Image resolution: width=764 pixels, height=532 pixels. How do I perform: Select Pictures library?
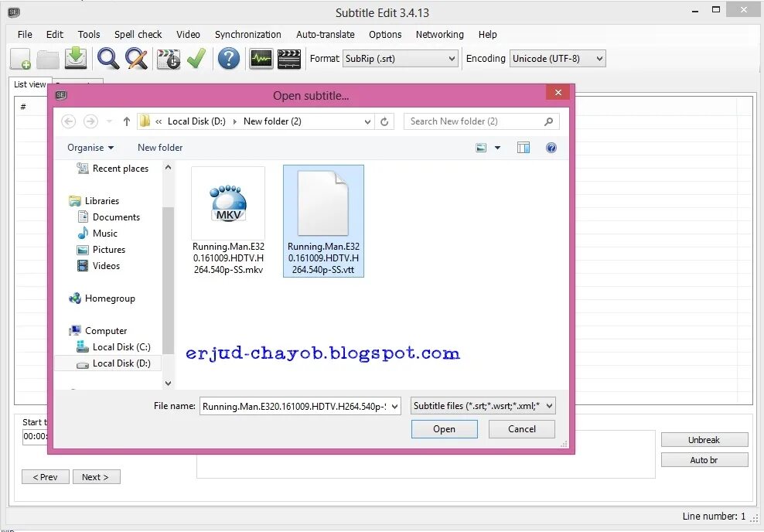[101, 250]
